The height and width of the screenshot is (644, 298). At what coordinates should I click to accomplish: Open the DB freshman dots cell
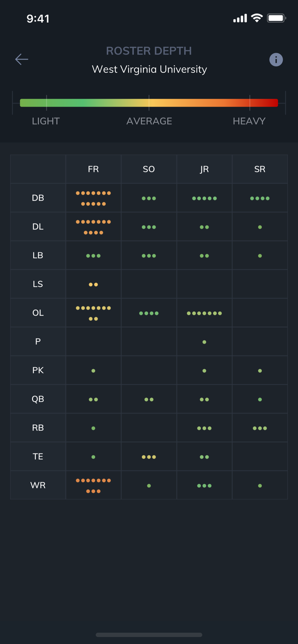pyautogui.click(x=94, y=198)
